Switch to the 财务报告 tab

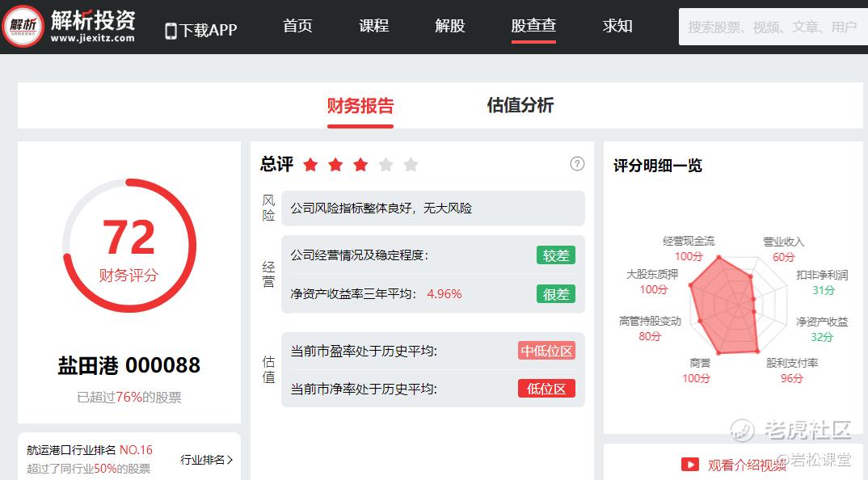[360, 105]
